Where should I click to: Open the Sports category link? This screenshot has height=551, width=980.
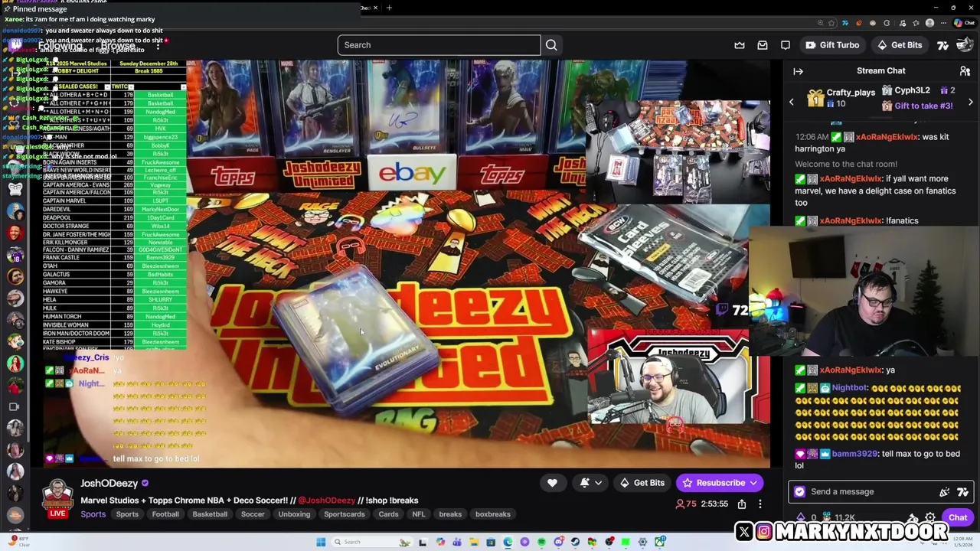pos(93,514)
